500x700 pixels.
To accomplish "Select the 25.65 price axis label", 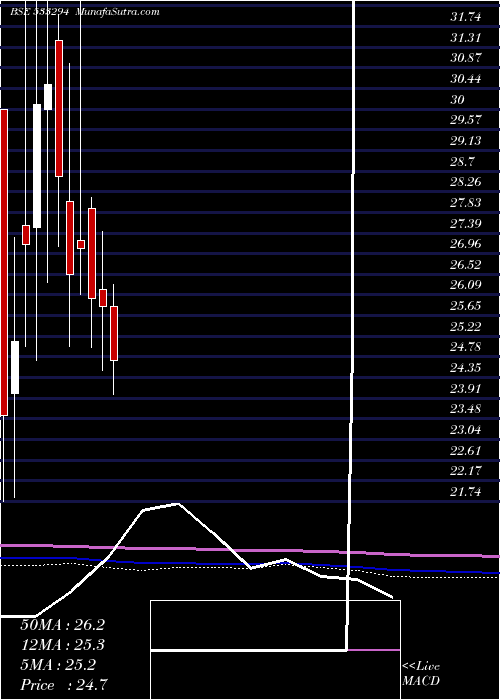I will (x=466, y=306).
